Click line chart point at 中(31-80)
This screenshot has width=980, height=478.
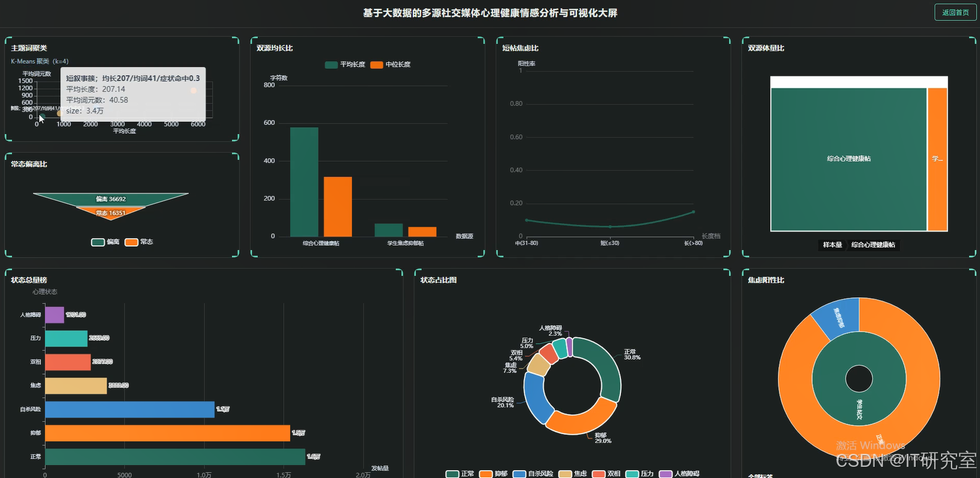[527, 220]
